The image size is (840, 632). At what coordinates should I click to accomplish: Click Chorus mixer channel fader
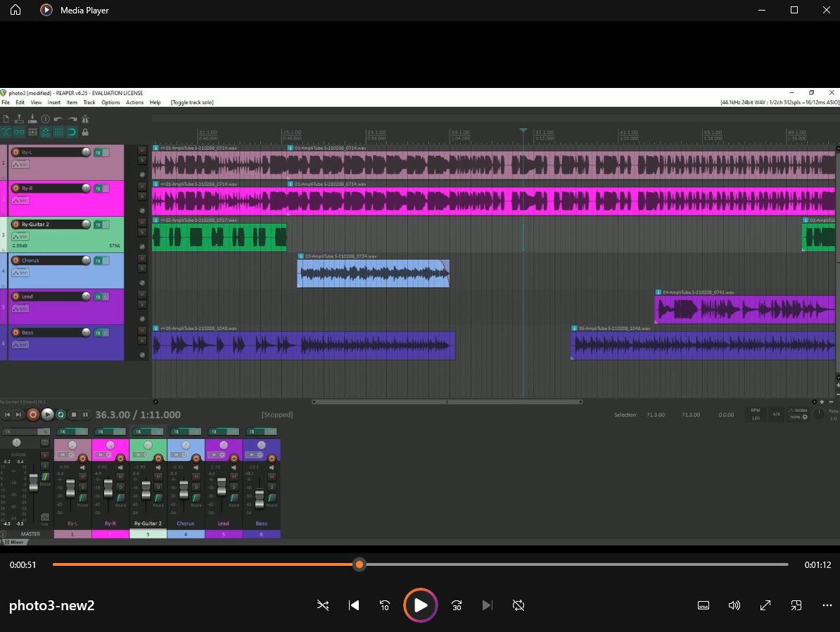click(x=184, y=489)
